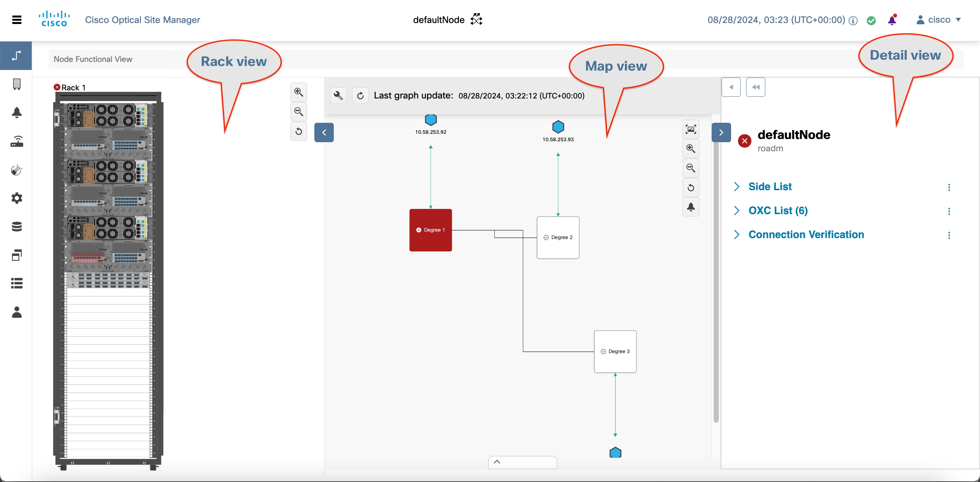Zoom out of the map view
Screen dimensions: 980x482
point(691,168)
